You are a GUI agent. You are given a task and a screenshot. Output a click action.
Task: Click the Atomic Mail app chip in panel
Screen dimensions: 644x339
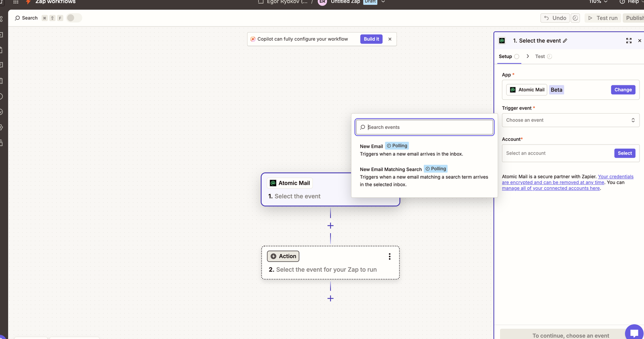click(527, 90)
